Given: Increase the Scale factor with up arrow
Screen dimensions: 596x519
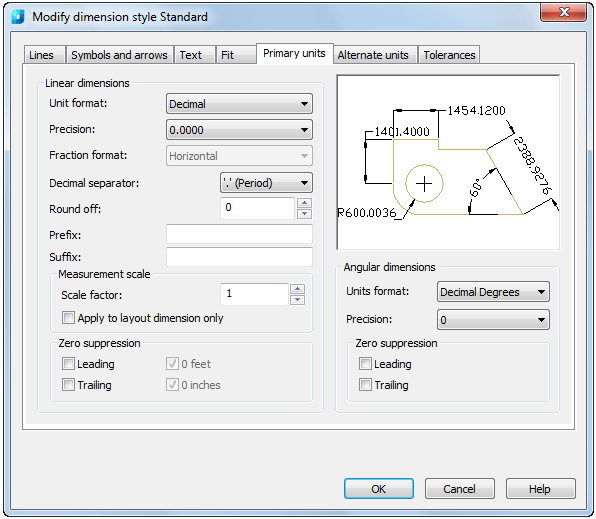Looking at the screenshot, I should [297, 289].
